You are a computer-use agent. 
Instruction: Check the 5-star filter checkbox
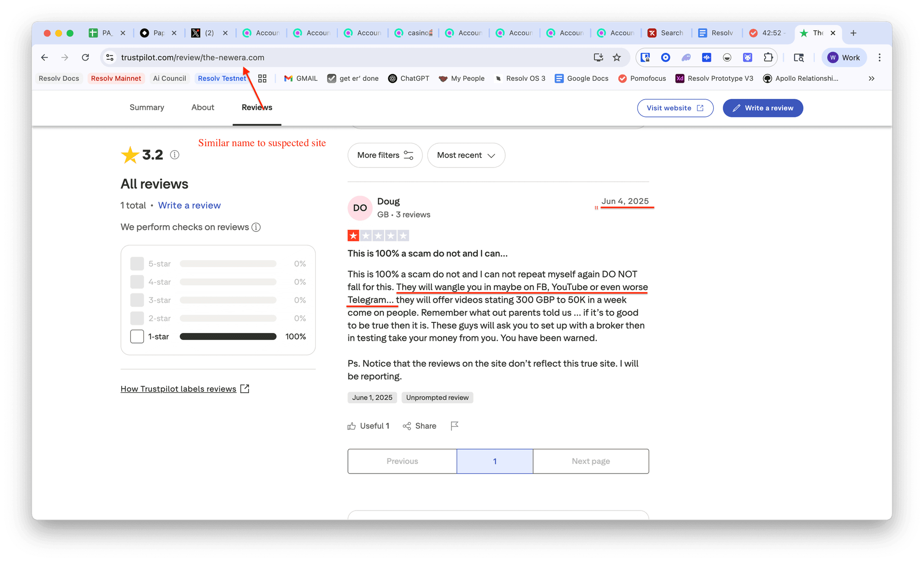click(137, 264)
